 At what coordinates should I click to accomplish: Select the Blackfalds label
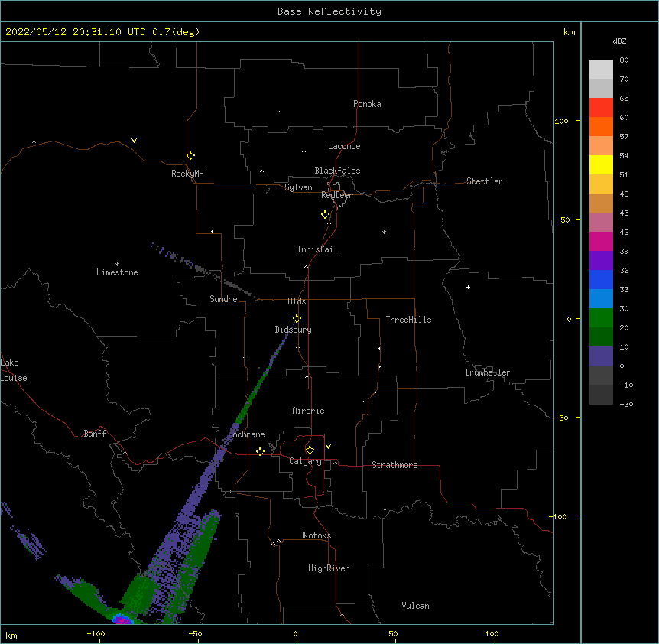click(337, 171)
